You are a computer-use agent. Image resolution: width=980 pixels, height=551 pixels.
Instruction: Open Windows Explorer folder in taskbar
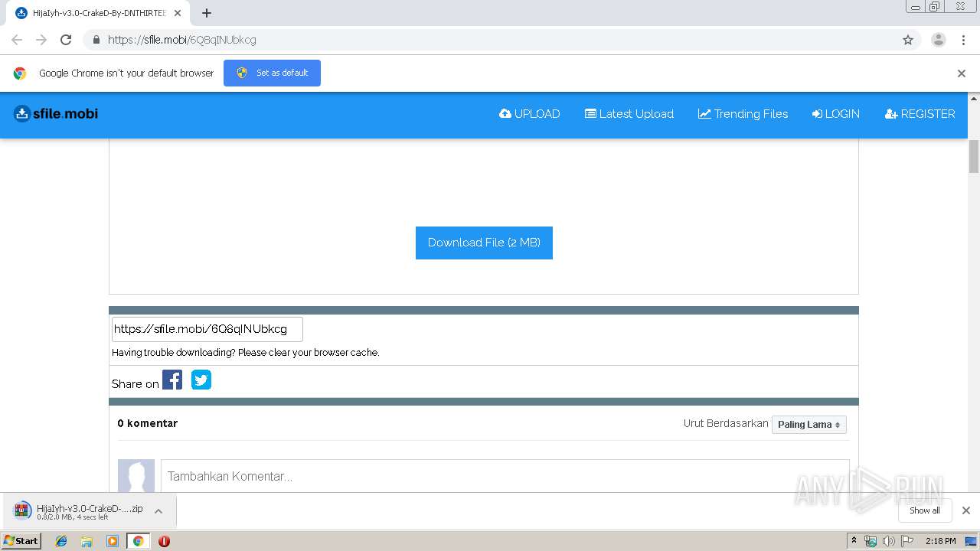pos(87,541)
